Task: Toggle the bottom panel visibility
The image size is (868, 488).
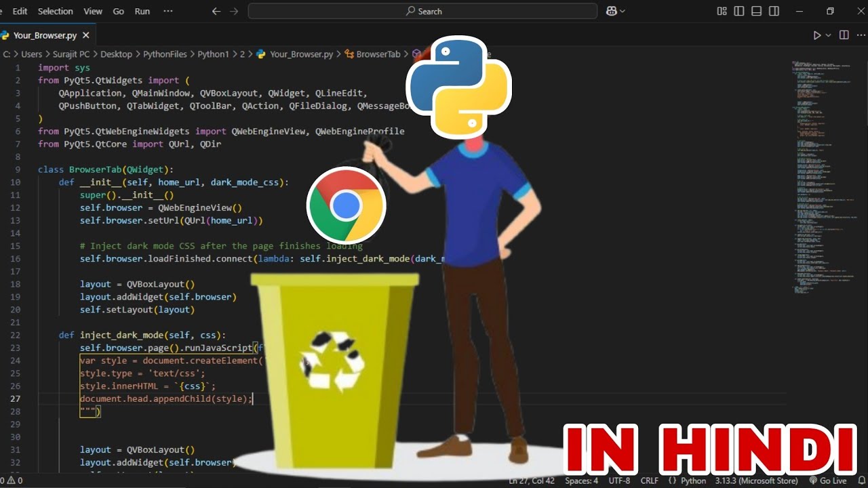Action: [757, 12]
